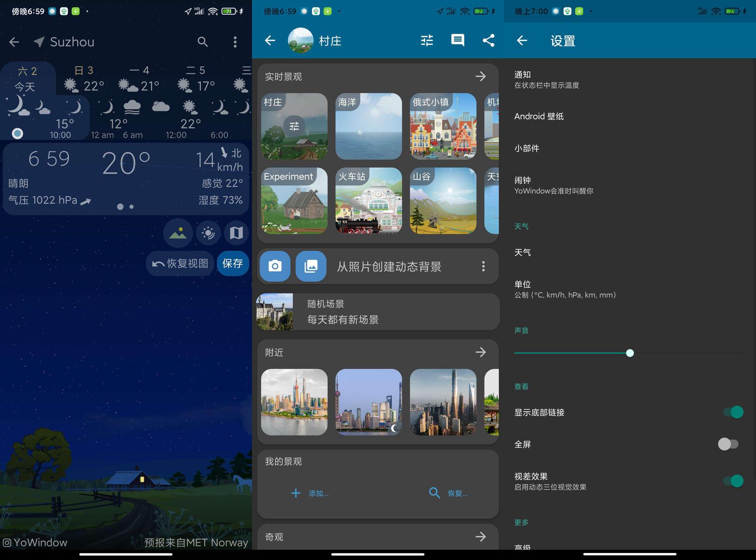This screenshot has height=560, width=756.
Task: Click the 恢复视图 button
Action: click(180, 263)
